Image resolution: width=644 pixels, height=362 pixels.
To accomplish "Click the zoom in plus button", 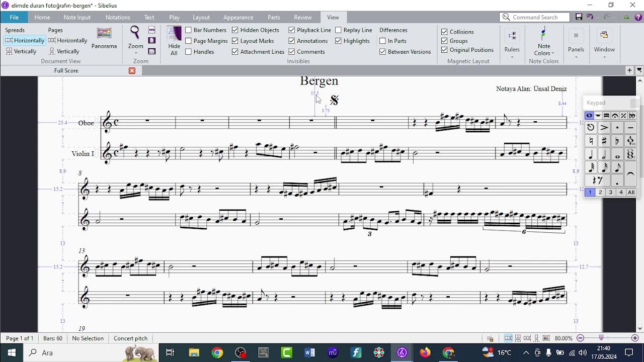I will (635, 338).
